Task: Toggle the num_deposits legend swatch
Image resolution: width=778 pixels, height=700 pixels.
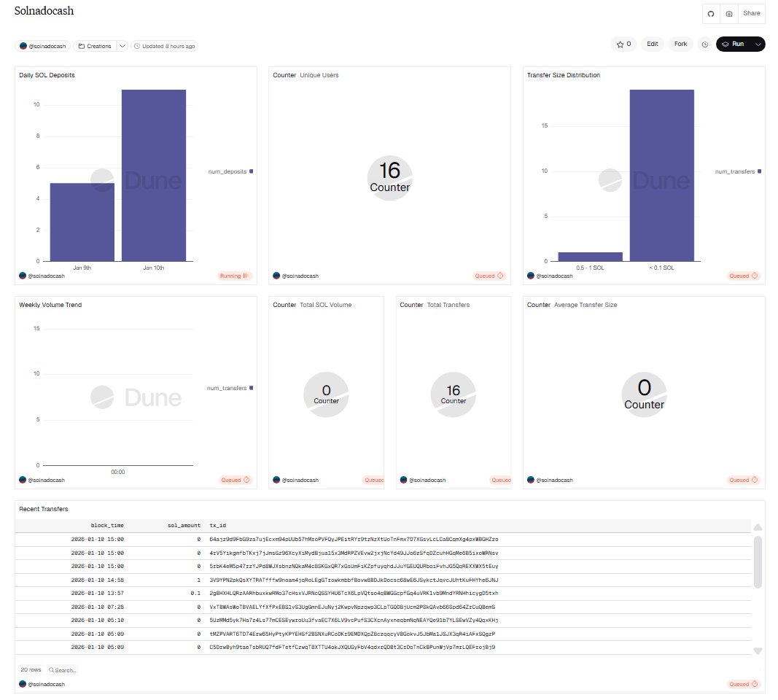Action: [x=251, y=171]
